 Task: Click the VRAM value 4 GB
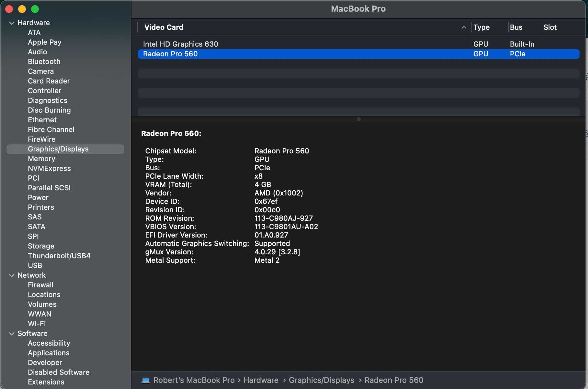pyautogui.click(x=263, y=185)
